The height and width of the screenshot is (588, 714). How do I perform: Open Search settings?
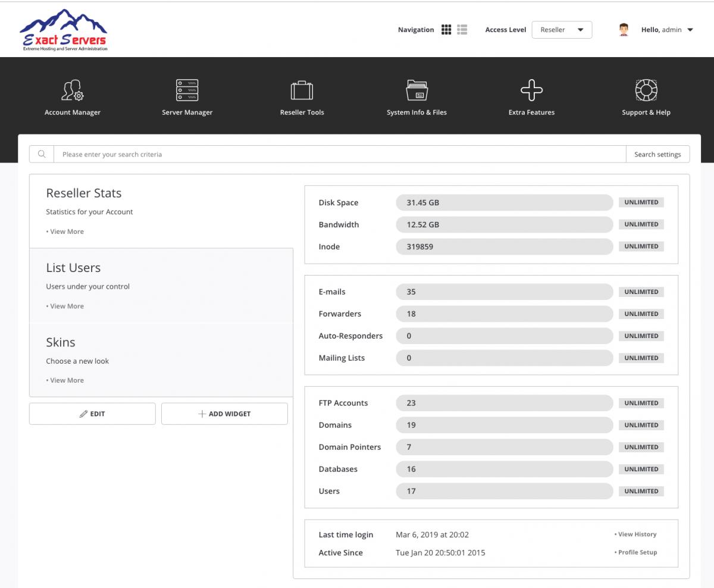(x=657, y=154)
